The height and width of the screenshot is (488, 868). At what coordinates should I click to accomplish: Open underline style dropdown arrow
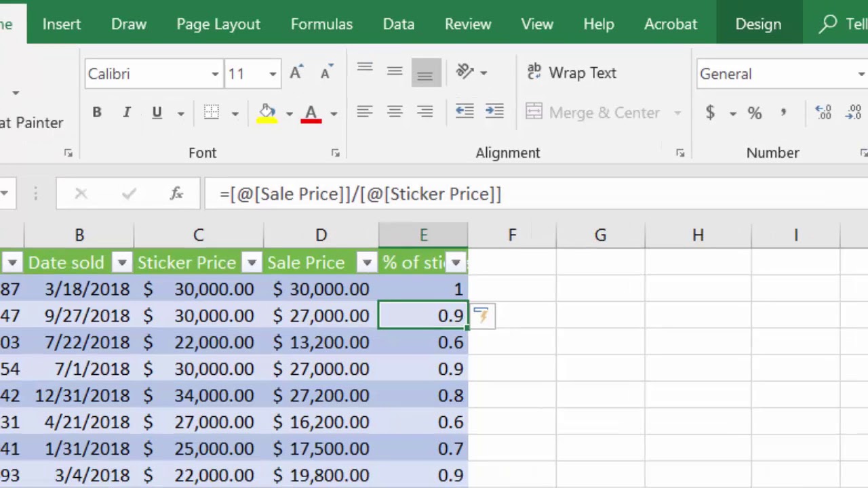[180, 113]
